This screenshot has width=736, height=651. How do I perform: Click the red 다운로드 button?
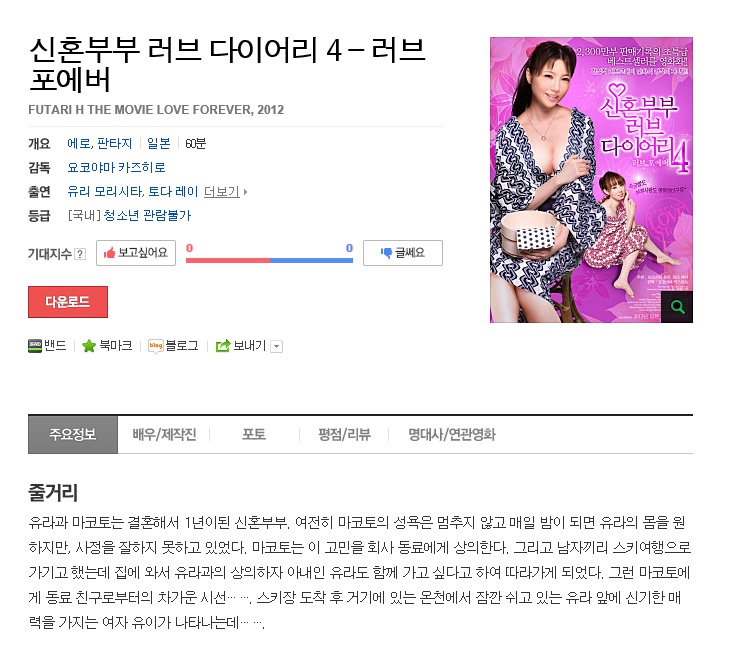[x=68, y=302]
